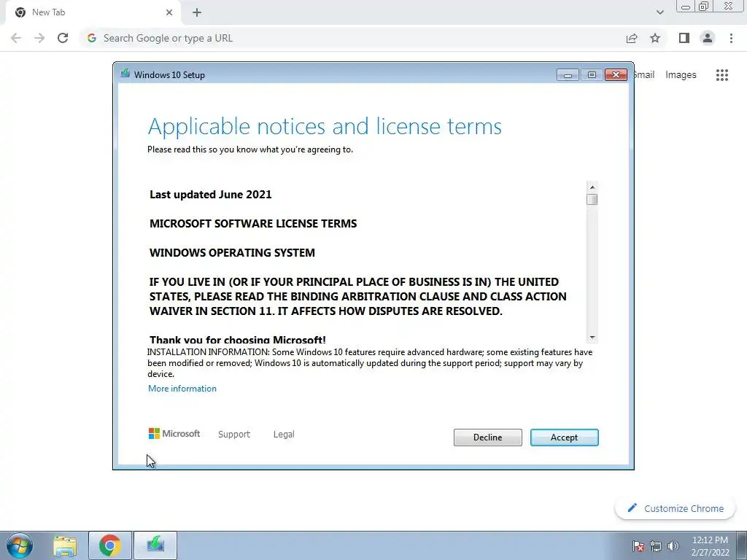Click the 'Last updated June 2021' text
This screenshot has width=747, height=560.
(x=211, y=194)
